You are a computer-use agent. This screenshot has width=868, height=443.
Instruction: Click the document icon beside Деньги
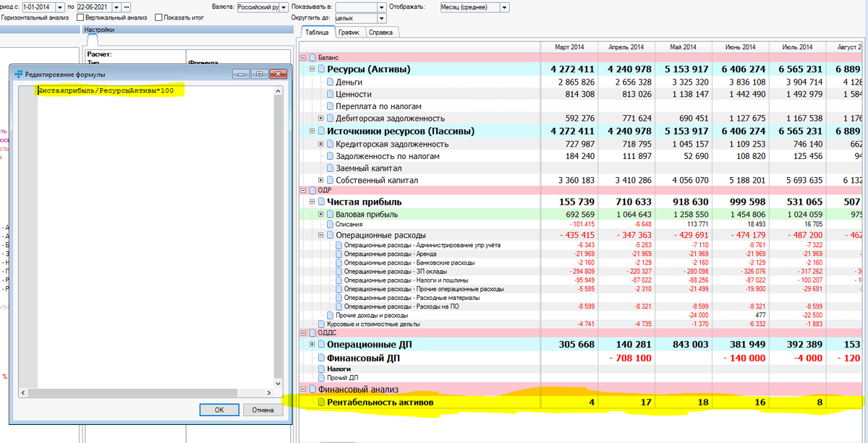(x=330, y=82)
